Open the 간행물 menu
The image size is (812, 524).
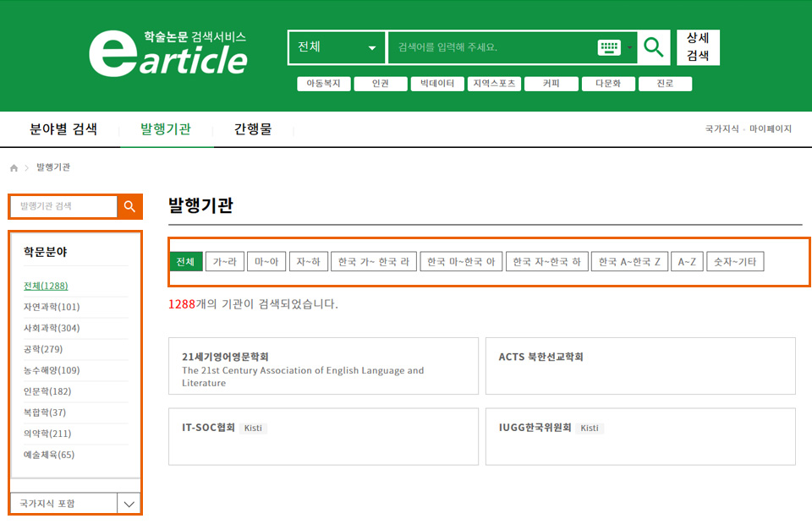coord(253,128)
